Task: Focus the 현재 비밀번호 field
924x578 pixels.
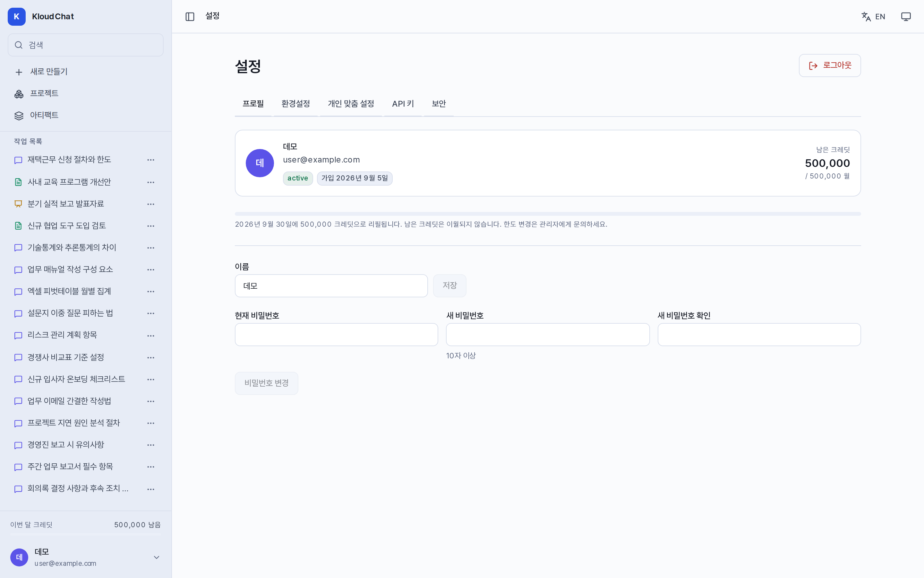Action: tap(336, 335)
